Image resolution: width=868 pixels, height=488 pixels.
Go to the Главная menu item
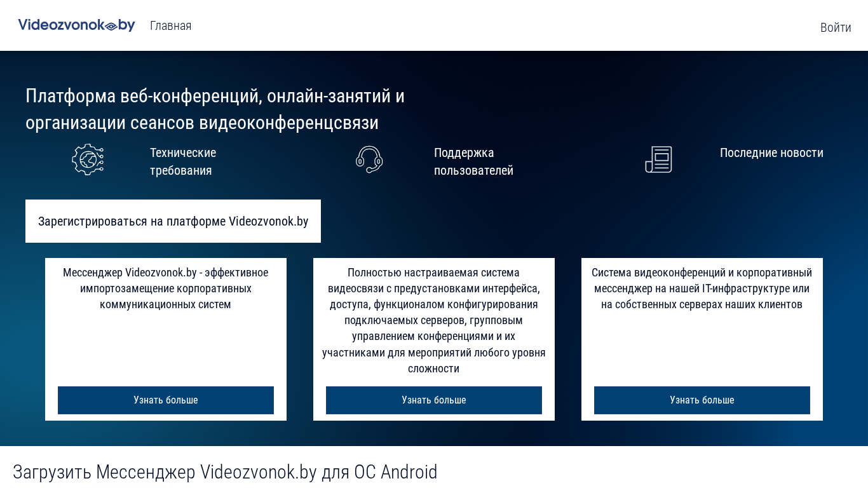click(x=170, y=25)
